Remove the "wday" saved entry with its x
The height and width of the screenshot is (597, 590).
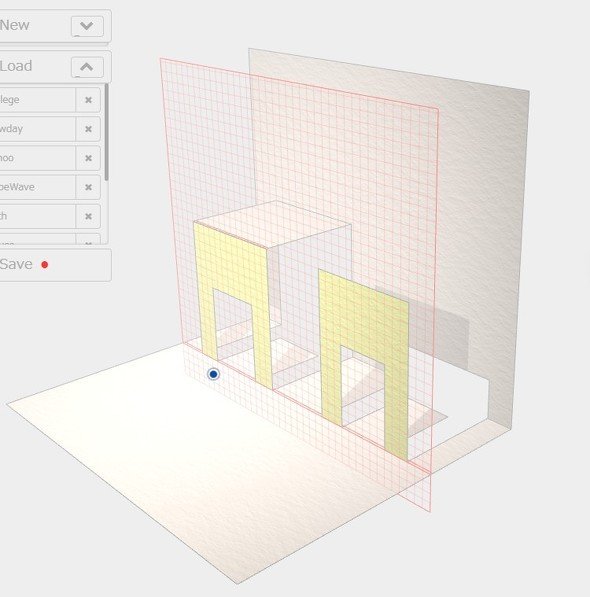point(88,129)
